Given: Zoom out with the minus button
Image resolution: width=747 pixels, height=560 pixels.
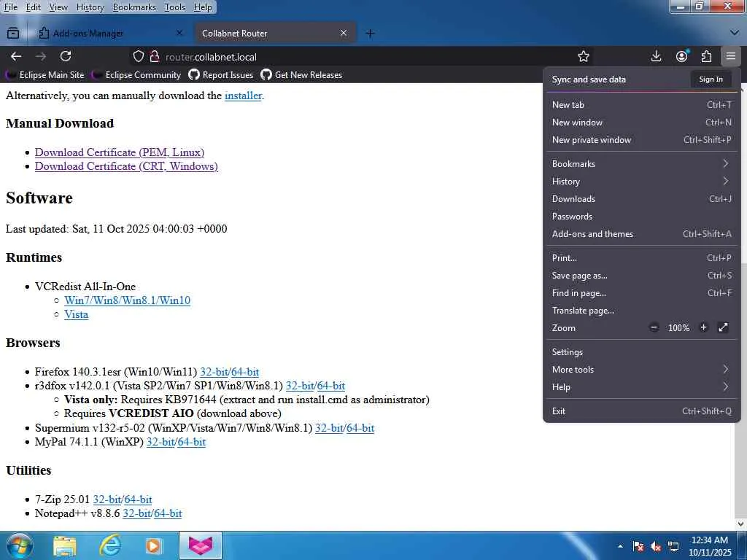Looking at the screenshot, I should tap(654, 327).
